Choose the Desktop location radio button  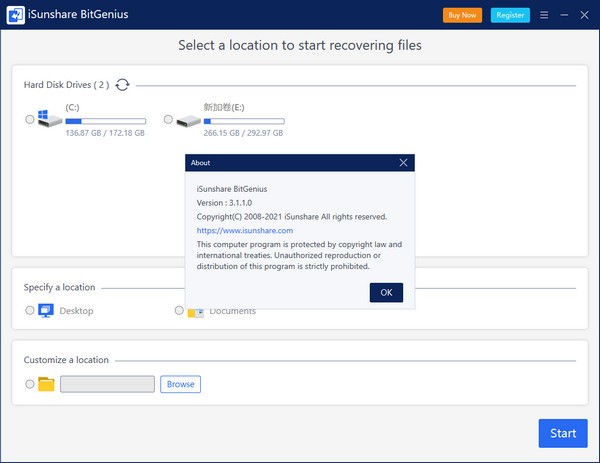click(x=29, y=311)
